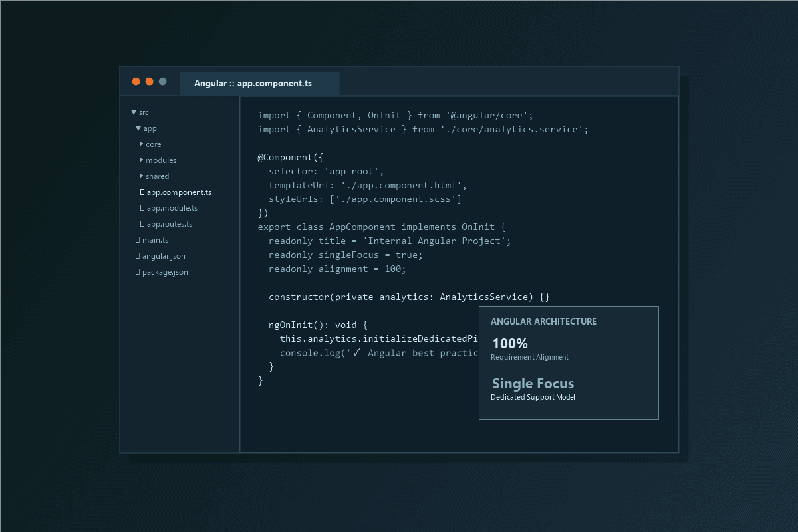Collapse the app folder triangle
Screen dimensions: 798x532
pos(138,128)
